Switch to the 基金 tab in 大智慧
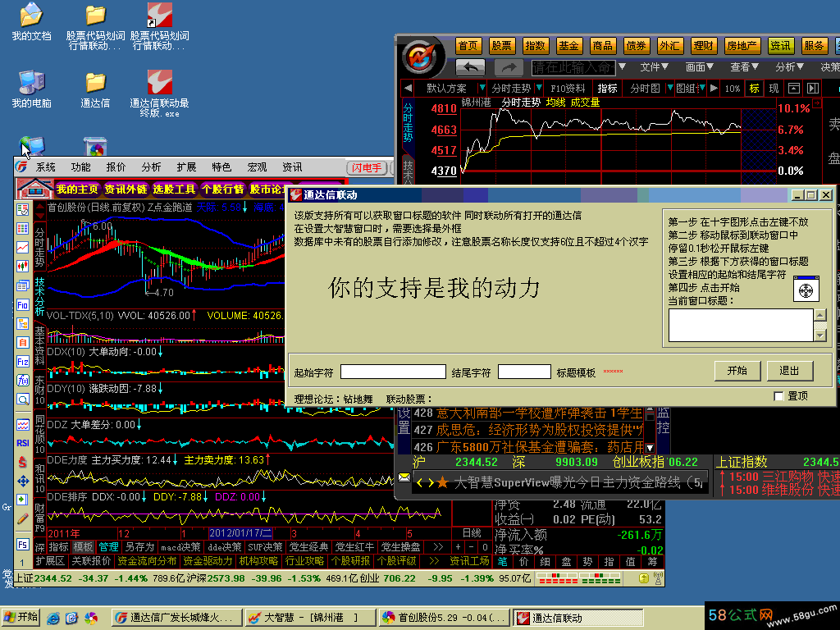The width and height of the screenshot is (840, 630). point(568,46)
